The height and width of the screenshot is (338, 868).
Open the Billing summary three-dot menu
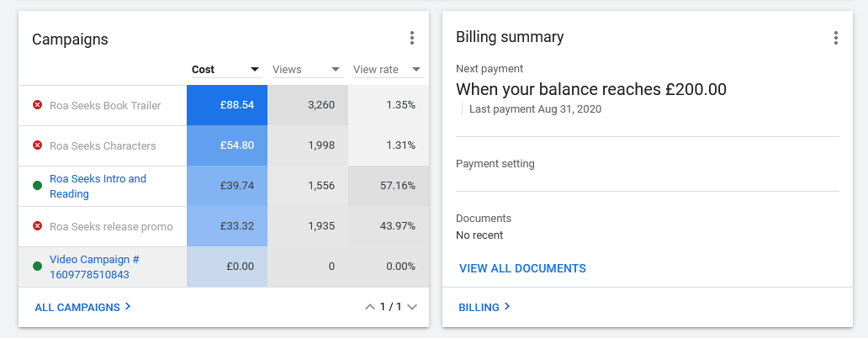pos(835,38)
